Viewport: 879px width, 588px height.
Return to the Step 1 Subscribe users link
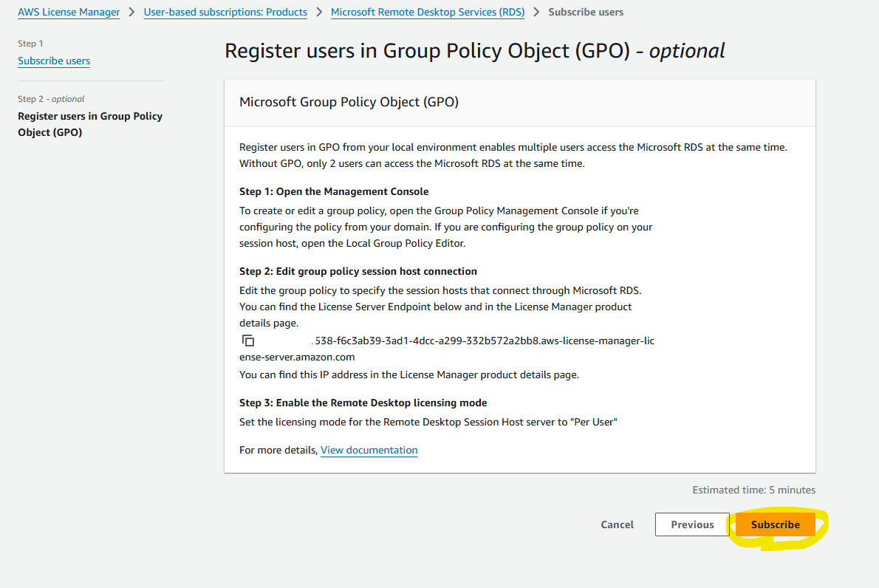coord(54,61)
